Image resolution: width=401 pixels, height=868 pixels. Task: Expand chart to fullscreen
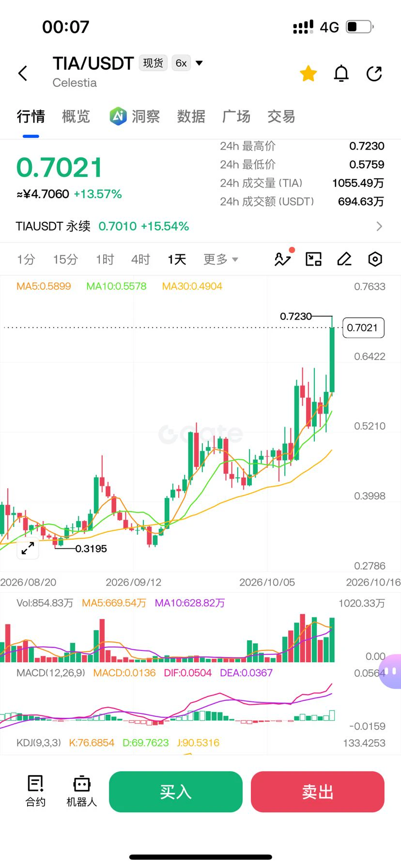coord(28,548)
